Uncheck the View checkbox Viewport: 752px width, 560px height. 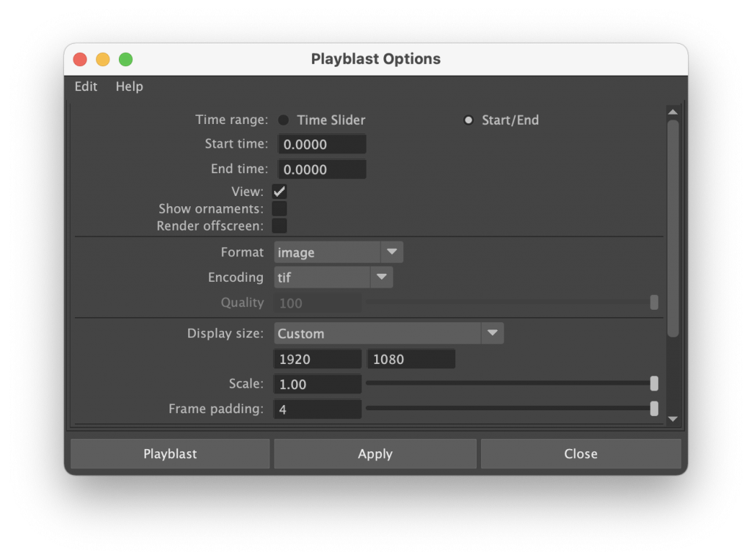(279, 192)
